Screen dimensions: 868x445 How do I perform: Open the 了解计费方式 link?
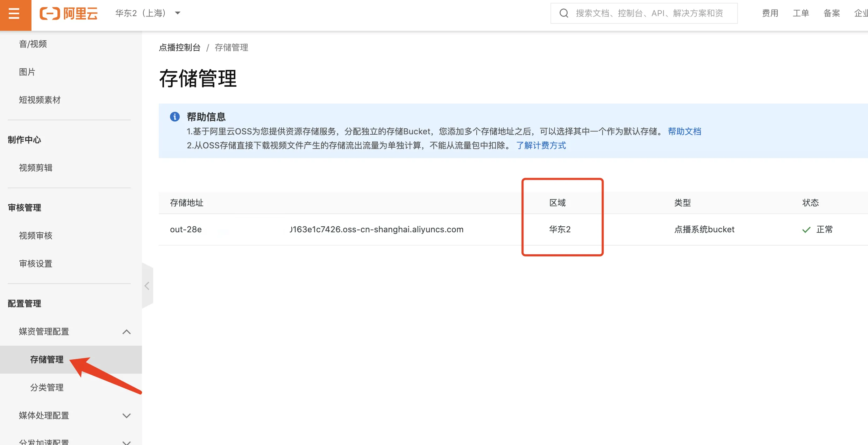(x=541, y=145)
